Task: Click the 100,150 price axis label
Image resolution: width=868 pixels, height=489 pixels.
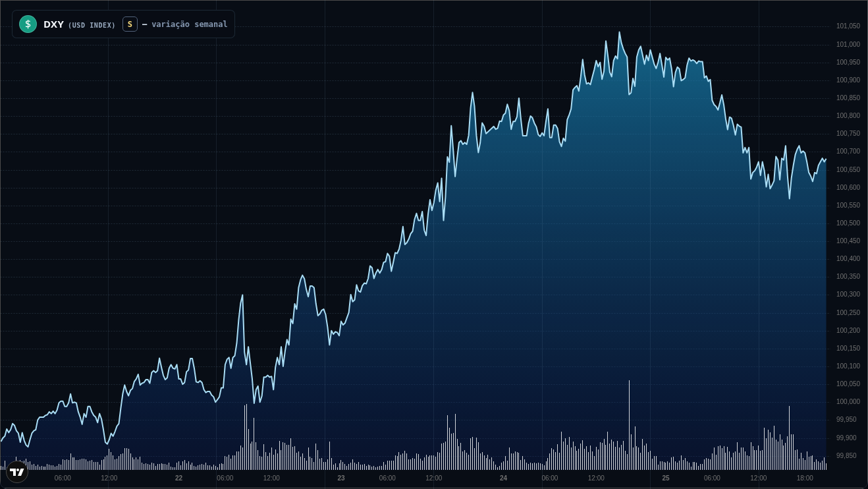Action: click(848, 348)
